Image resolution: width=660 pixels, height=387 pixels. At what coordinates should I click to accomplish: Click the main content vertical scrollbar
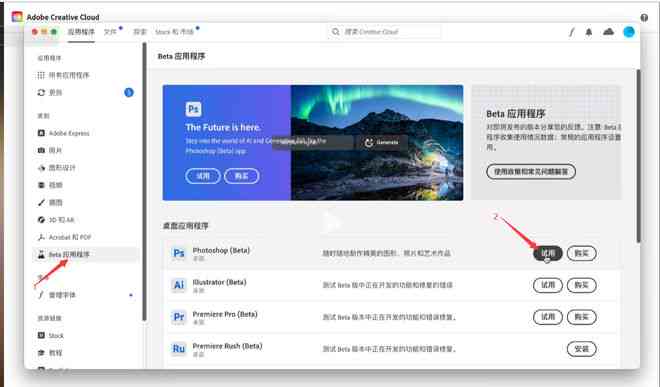(638, 156)
